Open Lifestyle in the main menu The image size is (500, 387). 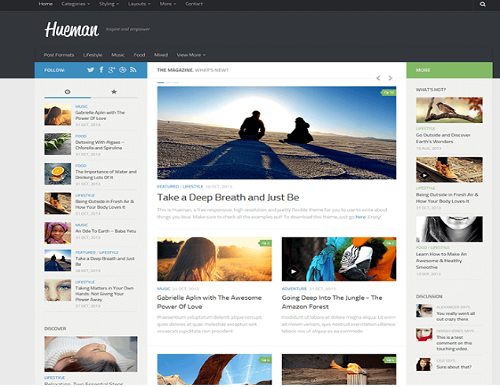pyautogui.click(x=93, y=55)
